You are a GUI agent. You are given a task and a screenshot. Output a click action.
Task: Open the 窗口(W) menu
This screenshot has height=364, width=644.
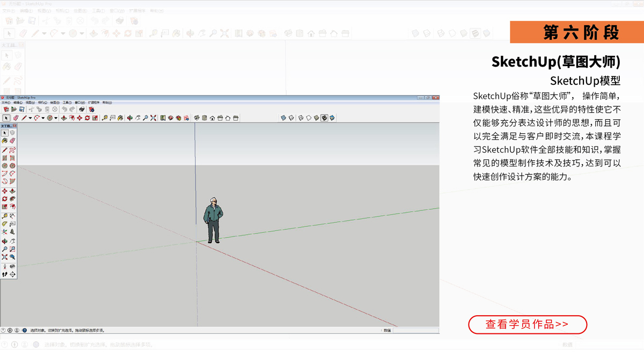[x=79, y=102]
